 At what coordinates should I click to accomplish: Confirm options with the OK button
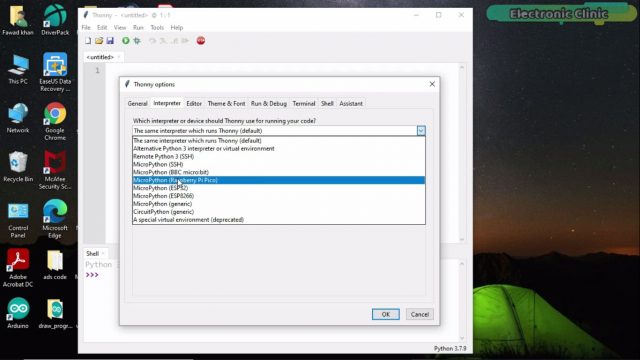click(386, 314)
